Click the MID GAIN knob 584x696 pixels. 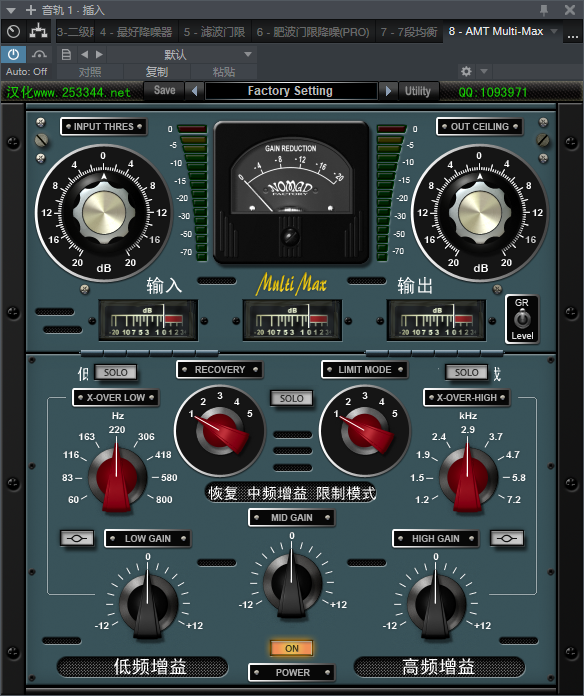tap(292, 583)
